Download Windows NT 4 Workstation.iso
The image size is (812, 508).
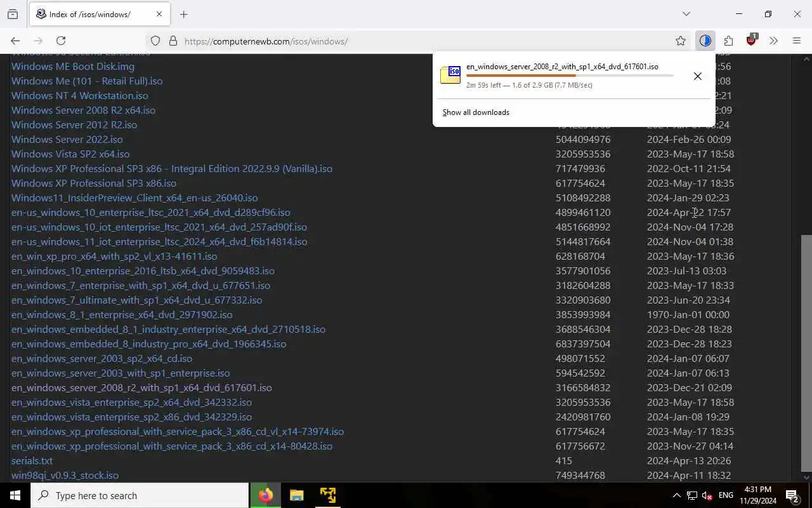point(80,95)
